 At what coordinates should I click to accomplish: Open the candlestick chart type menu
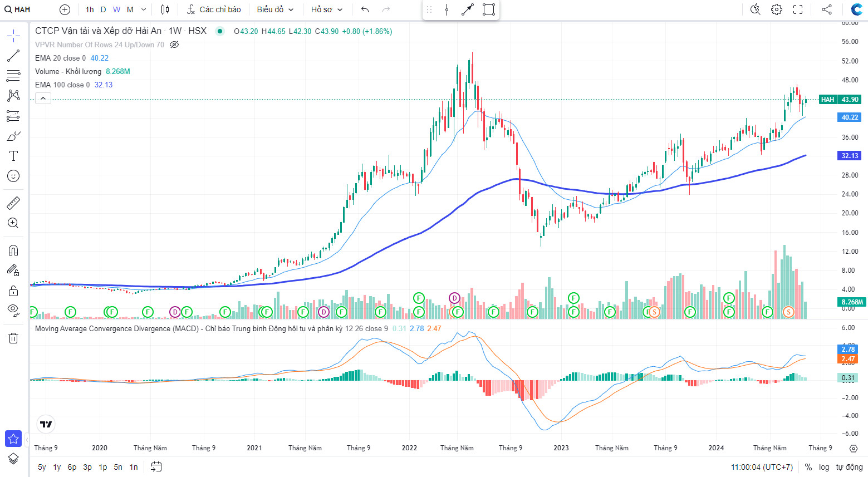(165, 9)
